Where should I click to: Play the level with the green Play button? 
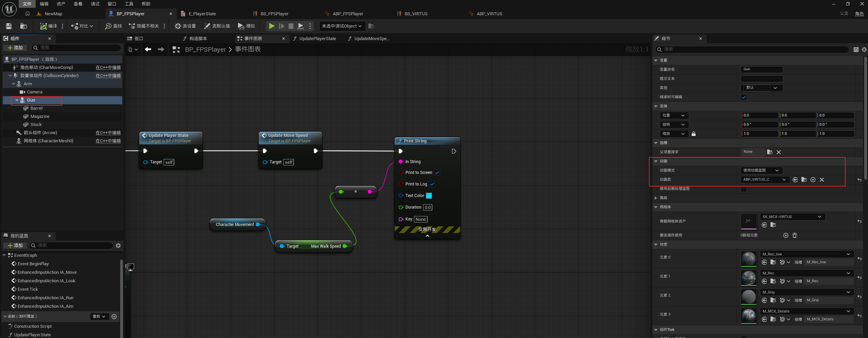point(272,26)
